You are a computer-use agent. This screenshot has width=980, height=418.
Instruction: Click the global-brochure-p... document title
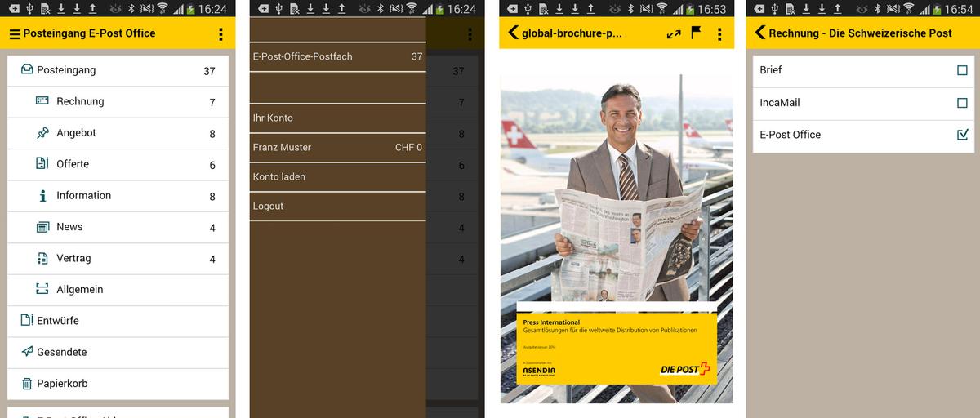point(572,34)
